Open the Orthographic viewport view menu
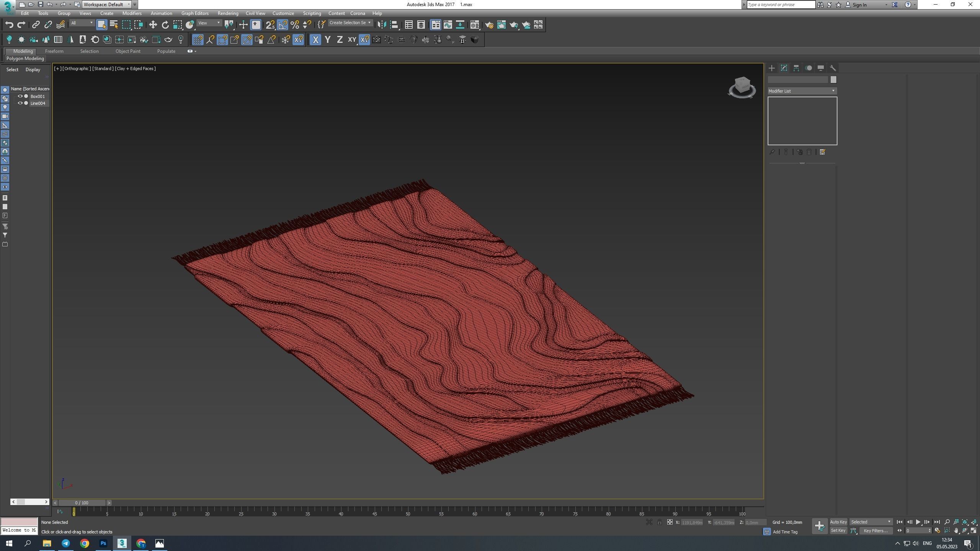Viewport: 980px width, 551px height. 77,68
